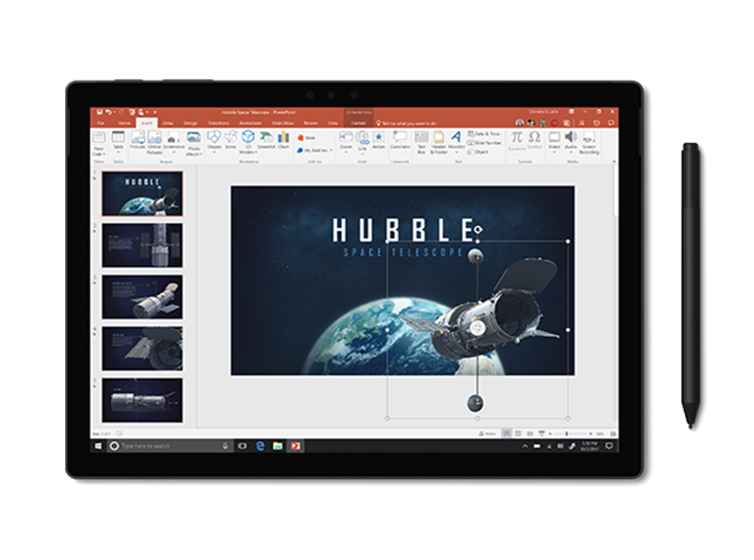Screen dimensions: 754x560
Task: Open the Video insert dropdown
Action: tap(554, 142)
